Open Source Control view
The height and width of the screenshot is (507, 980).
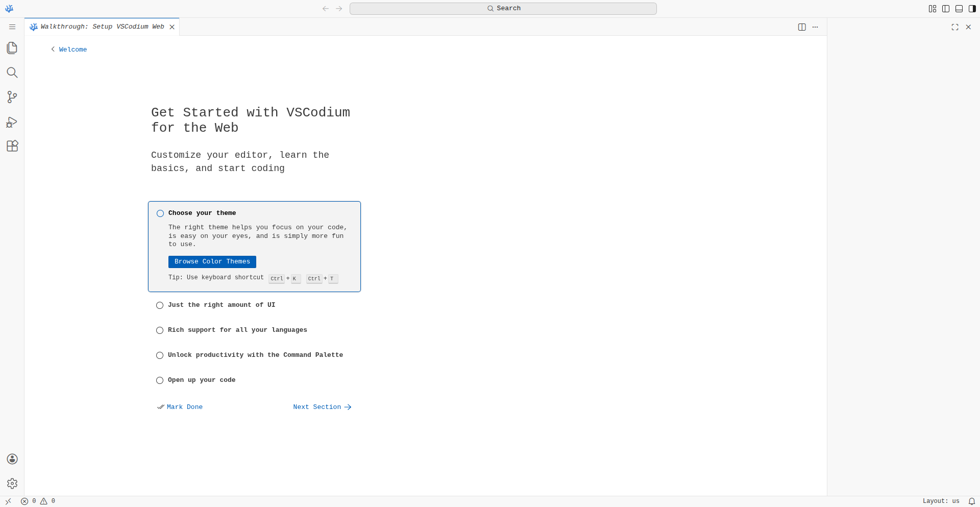click(12, 97)
